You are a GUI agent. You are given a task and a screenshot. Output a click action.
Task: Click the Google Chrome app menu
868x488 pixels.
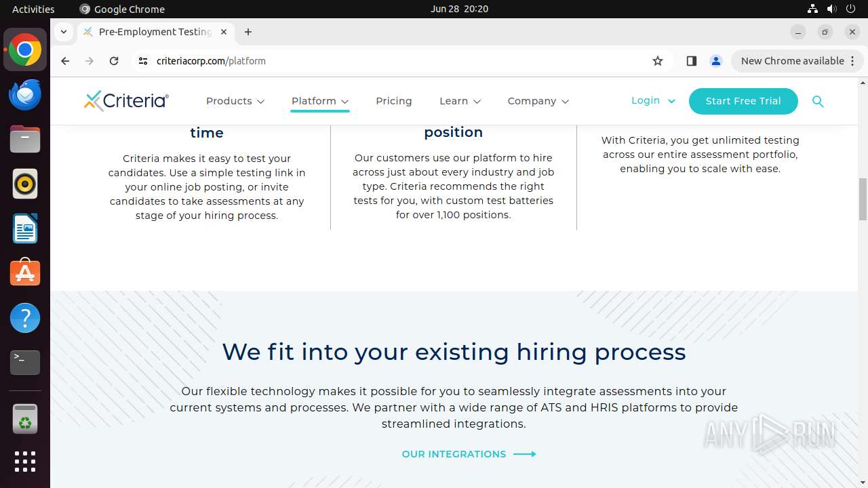click(122, 9)
